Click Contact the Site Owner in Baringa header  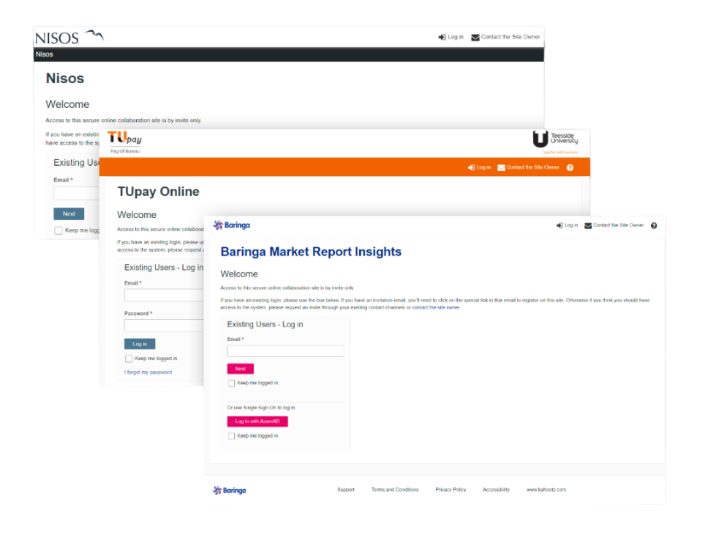(614, 225)
